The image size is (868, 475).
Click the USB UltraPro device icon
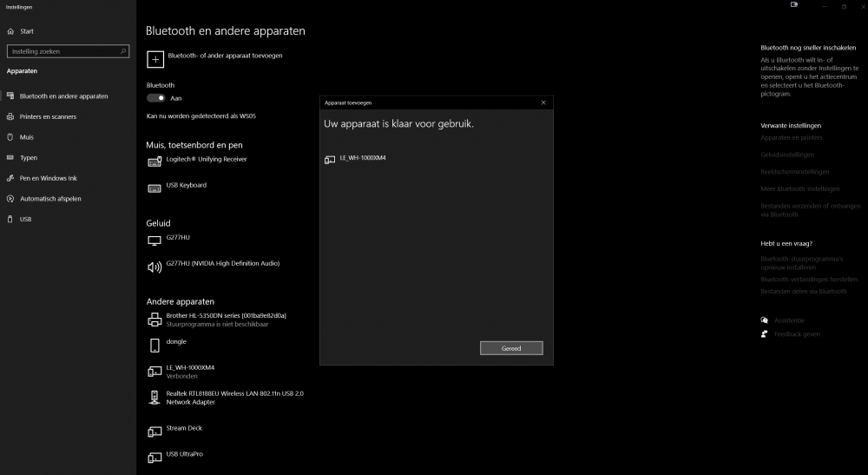[x=155, y=458]
